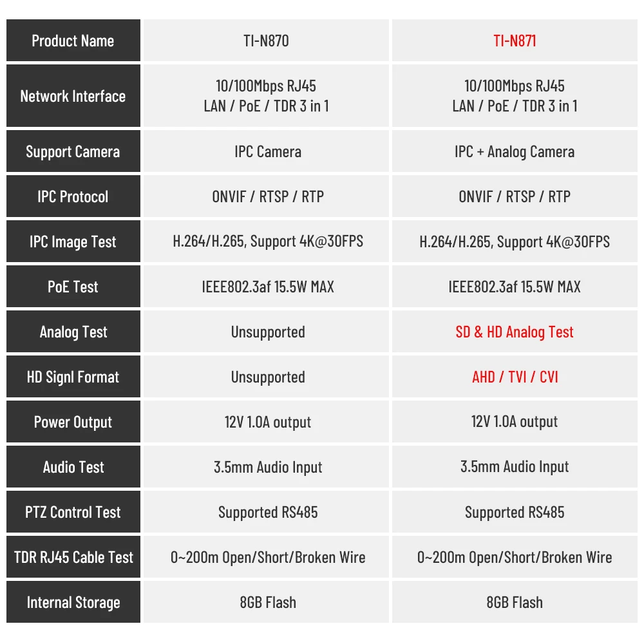
Task: Select the Product Name header cell
Action: pyautogui.click(x=73, y=41)
